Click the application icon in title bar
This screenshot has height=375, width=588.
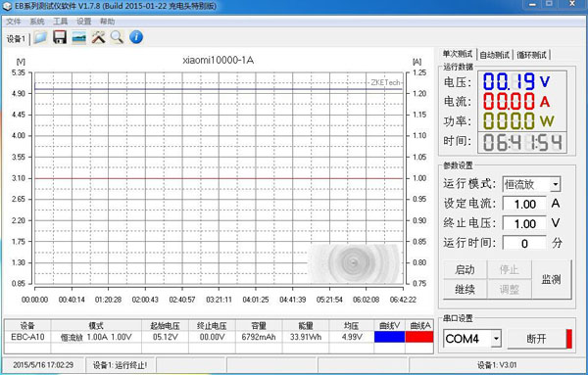(x=7, y=6)
